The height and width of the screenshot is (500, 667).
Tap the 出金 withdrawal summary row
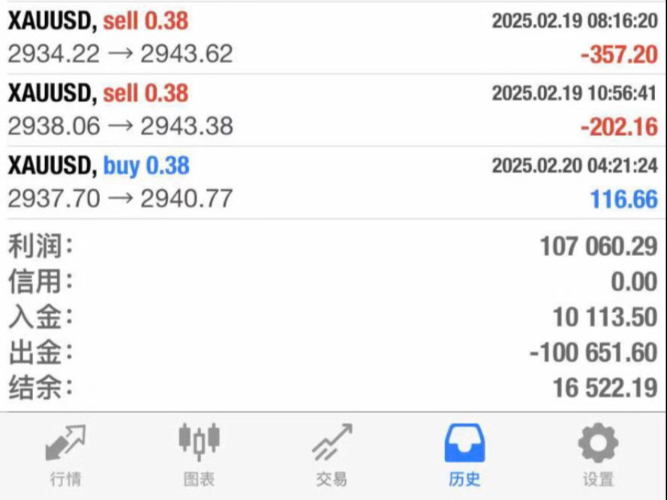[x=333, y=352]
